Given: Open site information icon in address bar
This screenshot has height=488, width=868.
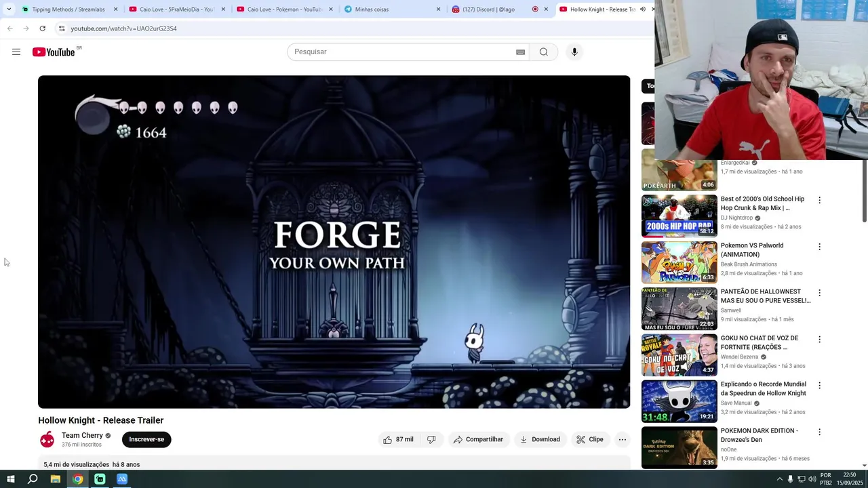Looking at the screenshot, I should coord(61,28).
